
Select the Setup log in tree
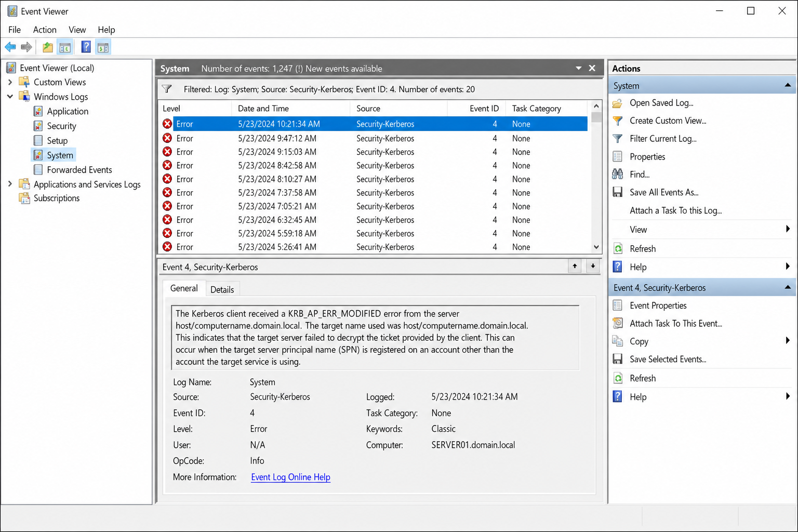click(57, 140)
